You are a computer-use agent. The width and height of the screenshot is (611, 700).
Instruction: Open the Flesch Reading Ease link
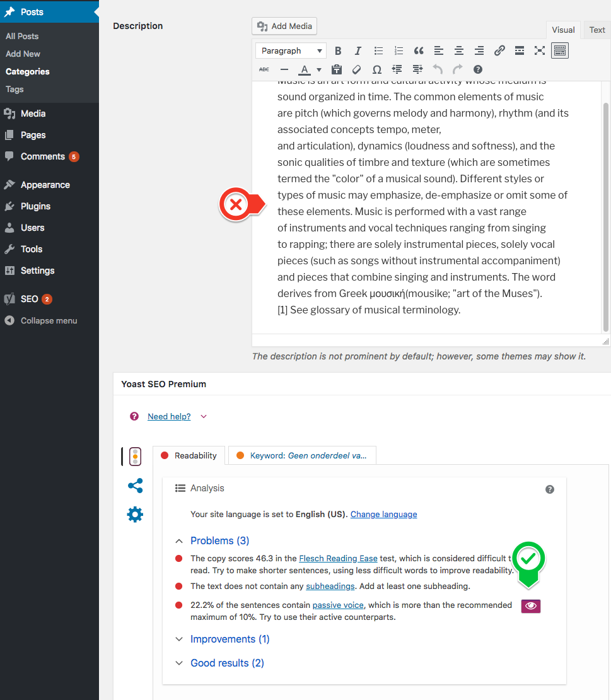coord(338,558)
